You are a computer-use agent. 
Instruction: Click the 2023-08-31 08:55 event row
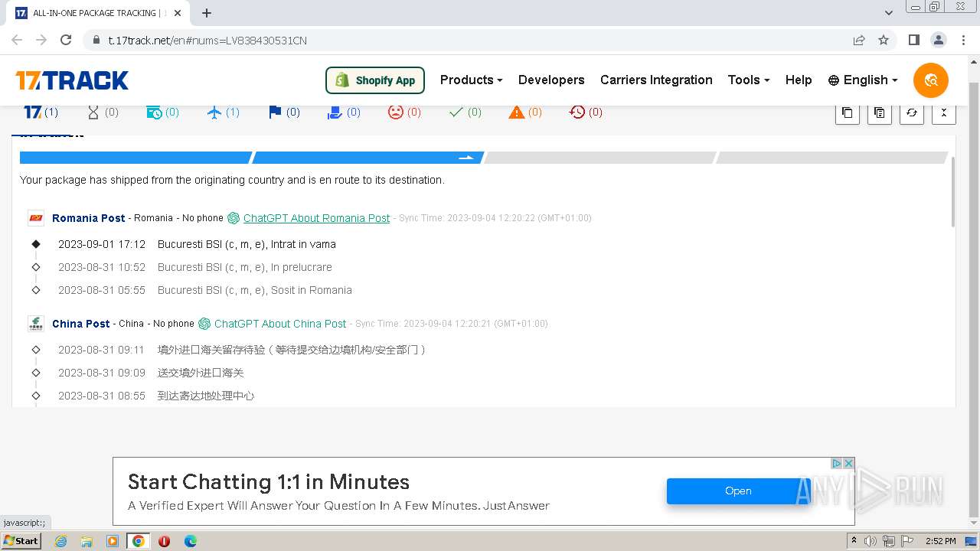[143, 396]
